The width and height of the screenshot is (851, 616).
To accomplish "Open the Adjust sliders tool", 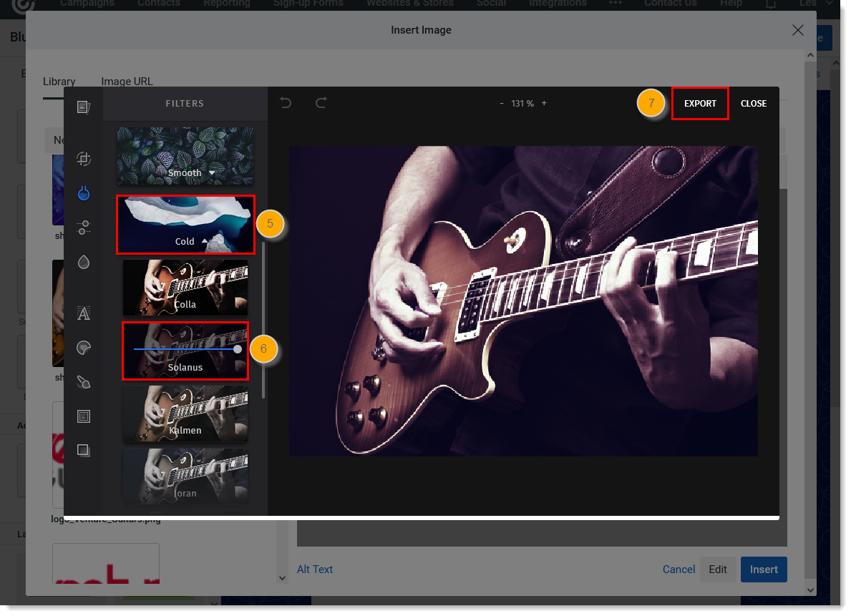I will tap(84, 227).
